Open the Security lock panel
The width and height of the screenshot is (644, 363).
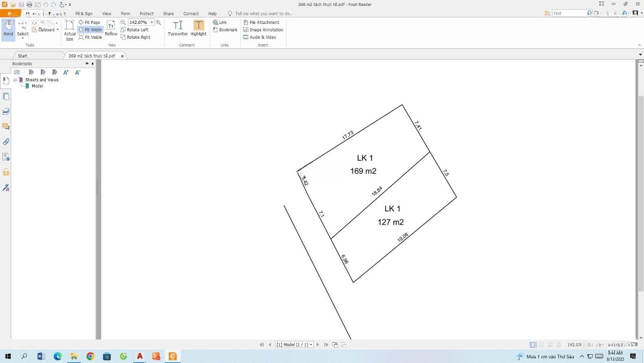[x=6, y=172]
